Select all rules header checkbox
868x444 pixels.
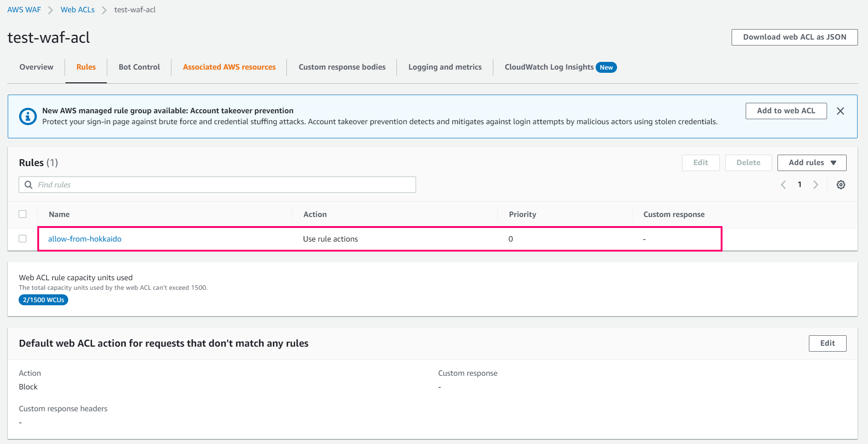[23, 214]
